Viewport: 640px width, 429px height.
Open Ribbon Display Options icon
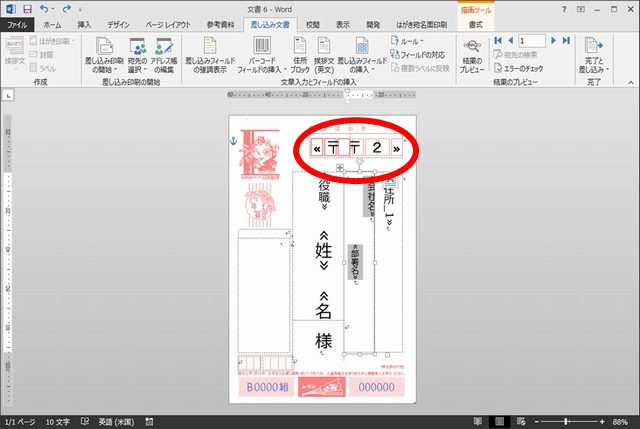click(580, 9)
